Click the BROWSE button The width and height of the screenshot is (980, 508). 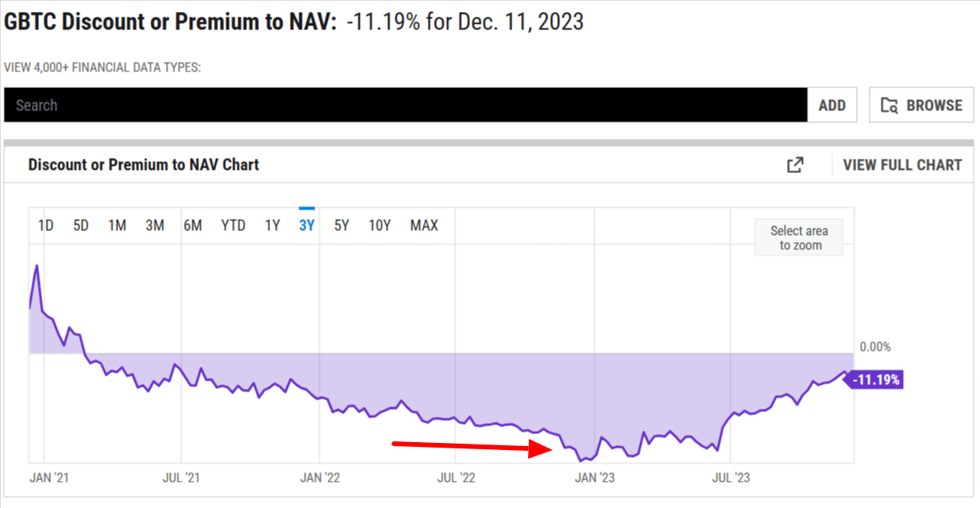920,104
